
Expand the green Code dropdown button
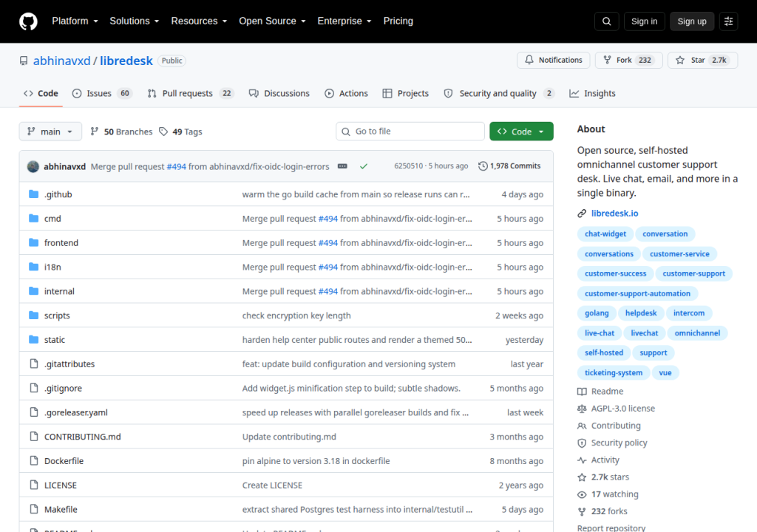tap(521, 132)
